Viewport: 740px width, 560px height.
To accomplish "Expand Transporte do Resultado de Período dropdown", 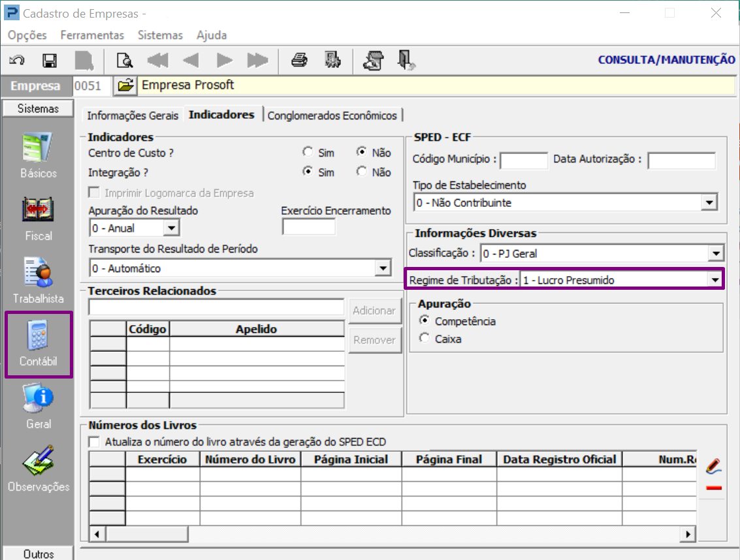I will click(382, 268).
